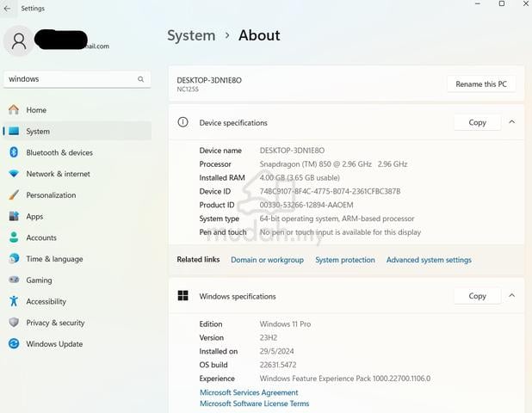The image size is (532, 413).
Task: Click the Processor value Snapdragon 850
Action: point(333,164)
